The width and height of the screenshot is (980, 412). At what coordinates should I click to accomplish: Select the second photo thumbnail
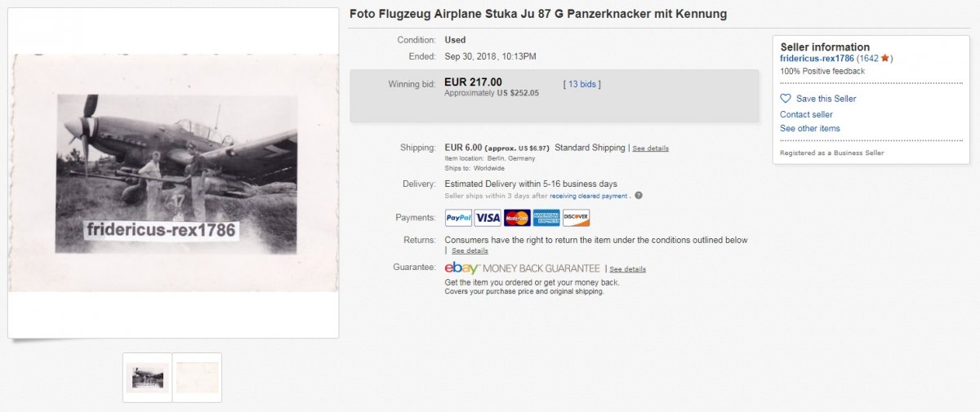197,377
